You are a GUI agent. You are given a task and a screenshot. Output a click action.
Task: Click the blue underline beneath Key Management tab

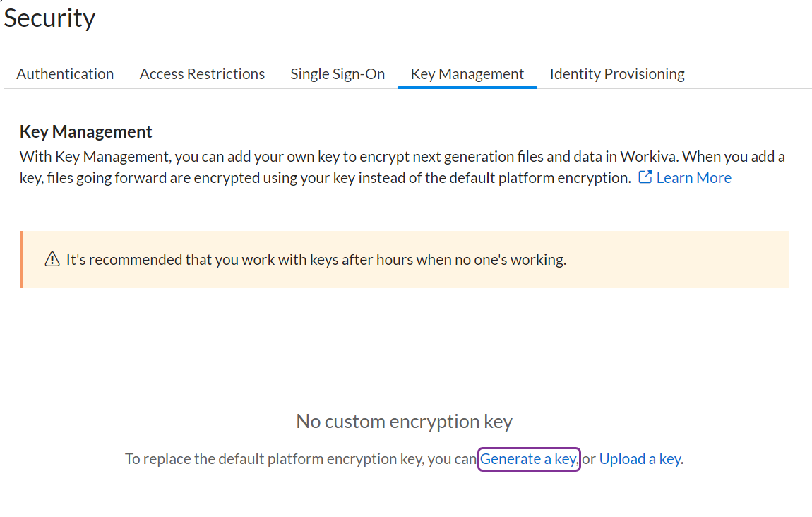point(467,88)
